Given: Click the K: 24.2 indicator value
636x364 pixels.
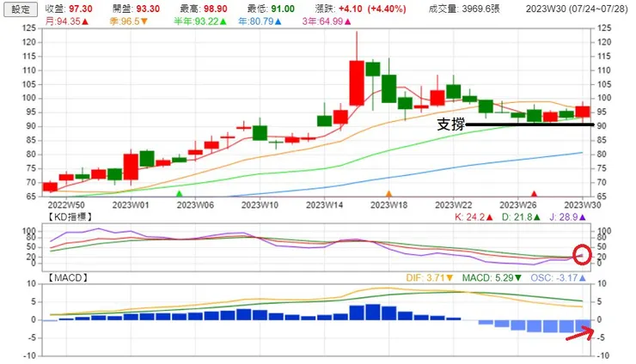Looking at the screenshot, I should (474, 217).
